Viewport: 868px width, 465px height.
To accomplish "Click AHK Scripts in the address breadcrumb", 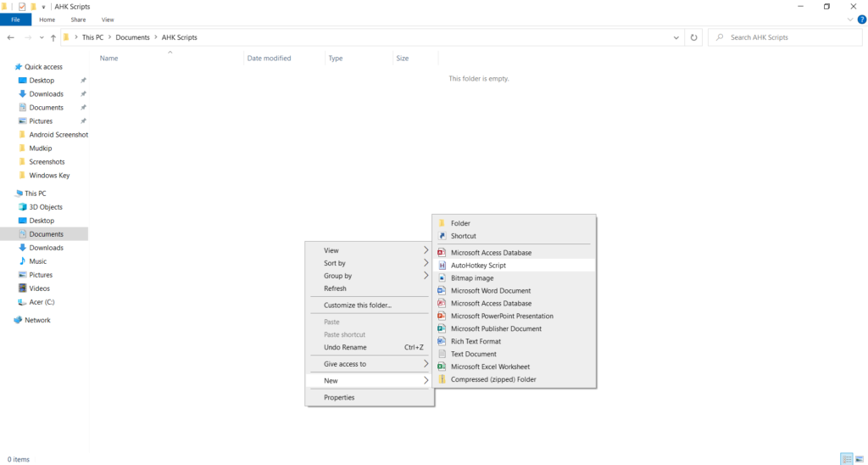I will point(180,37).
